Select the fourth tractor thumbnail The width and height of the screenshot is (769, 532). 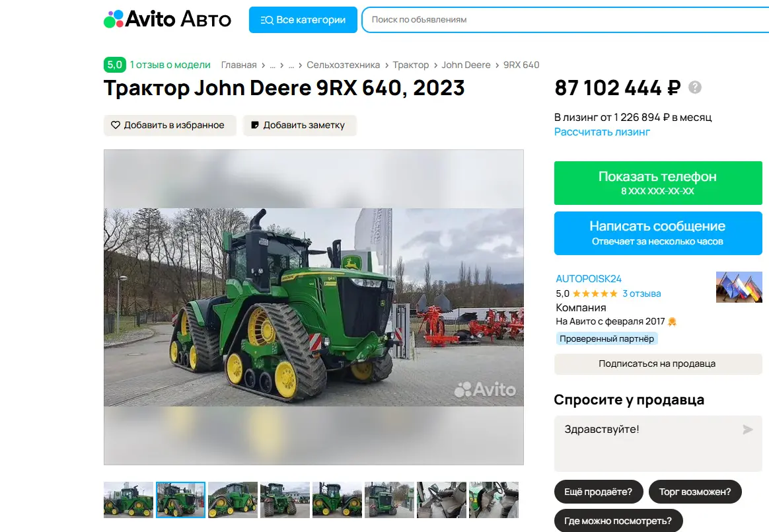coord(285,500)
